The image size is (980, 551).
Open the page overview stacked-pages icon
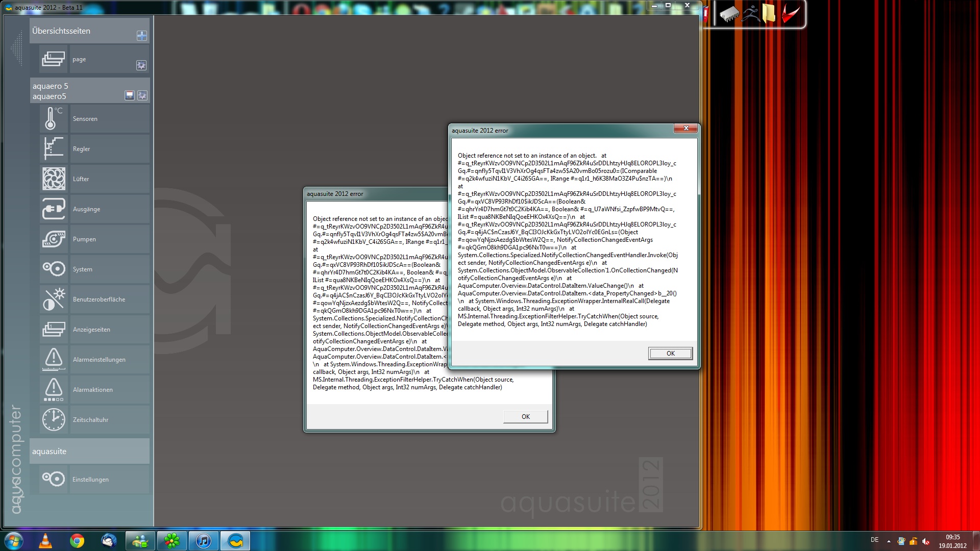click(x=54, y=59)
